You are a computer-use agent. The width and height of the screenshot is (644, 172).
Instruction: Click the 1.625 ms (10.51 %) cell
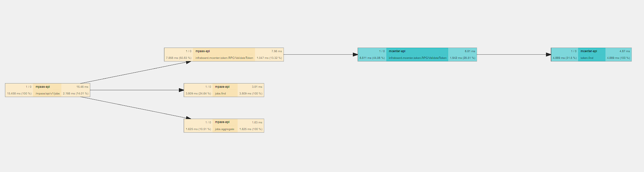[198, 129]
